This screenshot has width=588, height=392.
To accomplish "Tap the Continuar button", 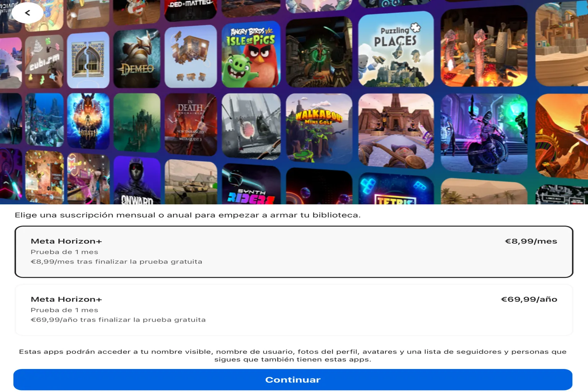I will 293,380.
